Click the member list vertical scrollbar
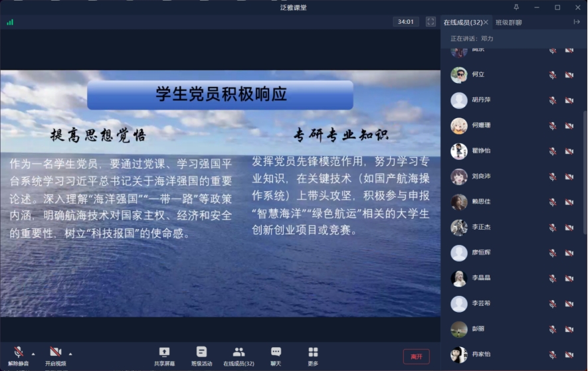 pos(585,173)
